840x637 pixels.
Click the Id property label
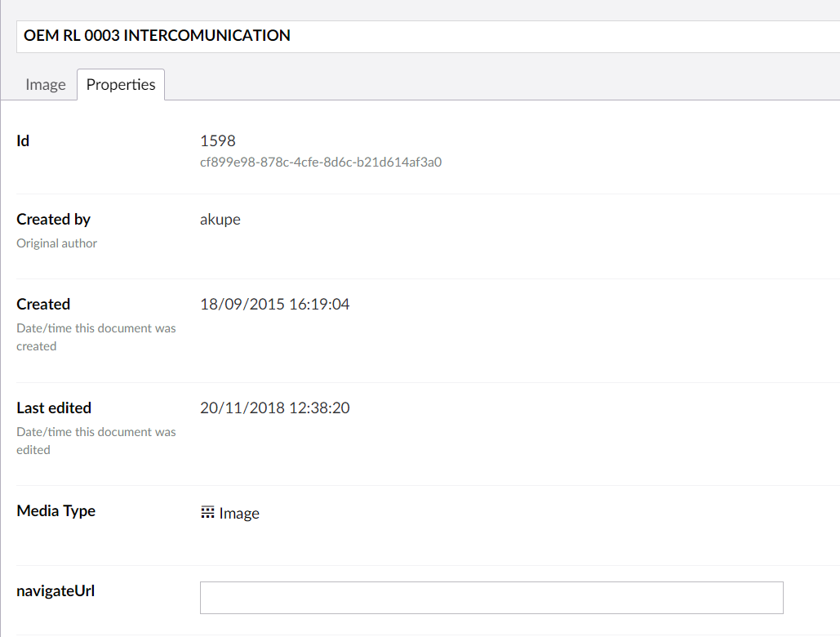pyautogui.click(x=23, y=140)
